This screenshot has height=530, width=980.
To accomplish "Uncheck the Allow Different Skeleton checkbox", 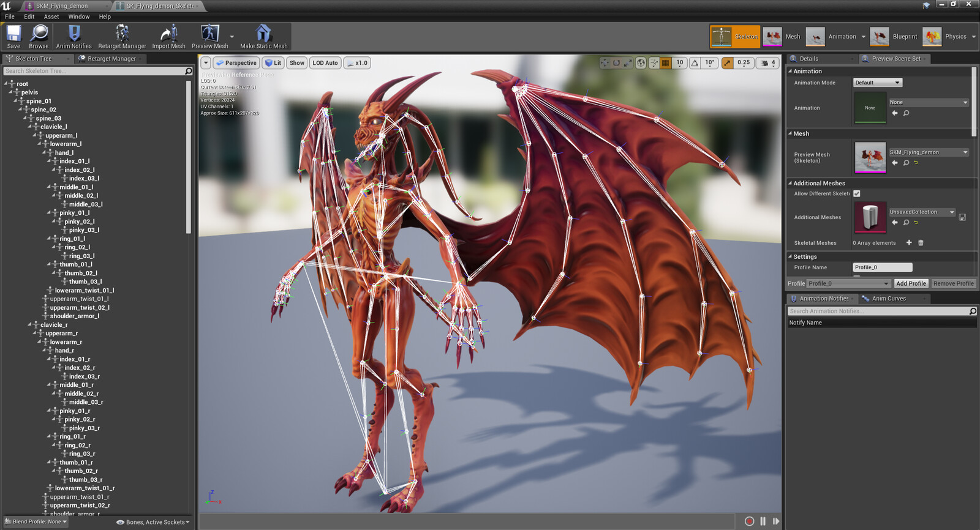I will click(857, 193).
